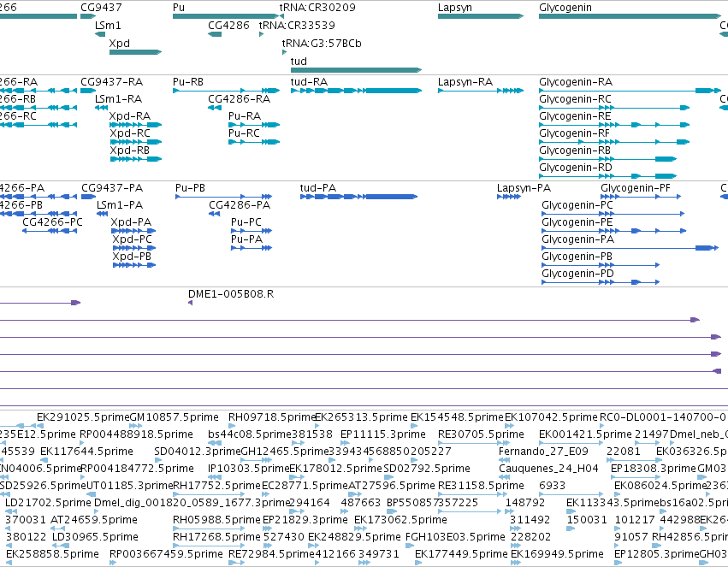Click the Glycogenin gene label
Screen dimensions: 728x567
pyautogui.click(x=565, y=8)
